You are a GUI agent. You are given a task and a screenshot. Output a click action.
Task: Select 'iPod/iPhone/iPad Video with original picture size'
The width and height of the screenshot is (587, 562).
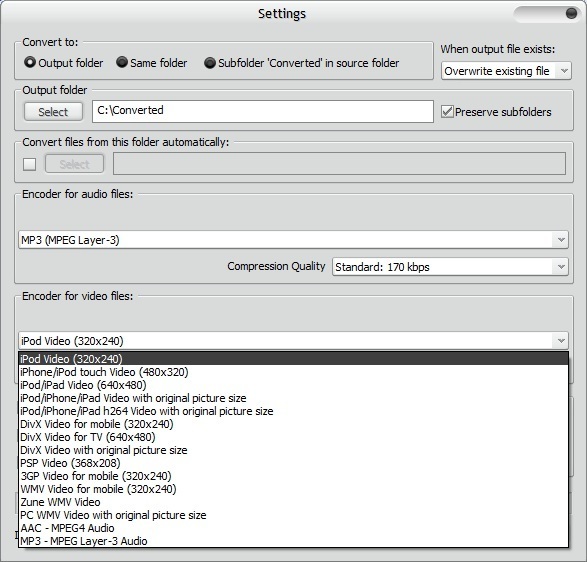click(x=294, y=398)
